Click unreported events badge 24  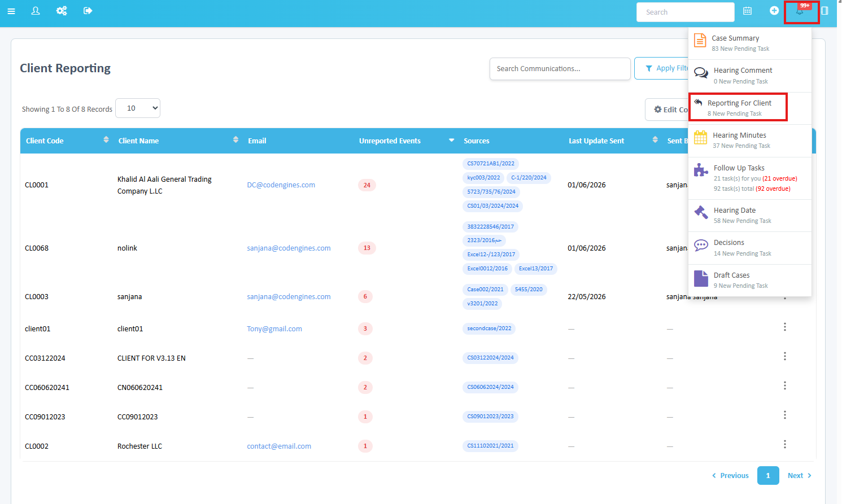pos(367,185)
